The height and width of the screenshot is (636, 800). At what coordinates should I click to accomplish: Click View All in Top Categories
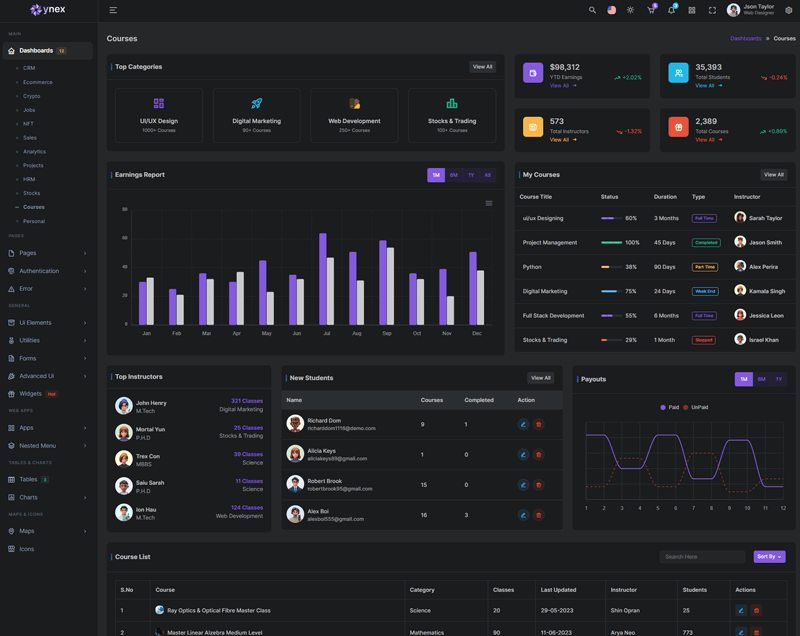pos(482,67)
